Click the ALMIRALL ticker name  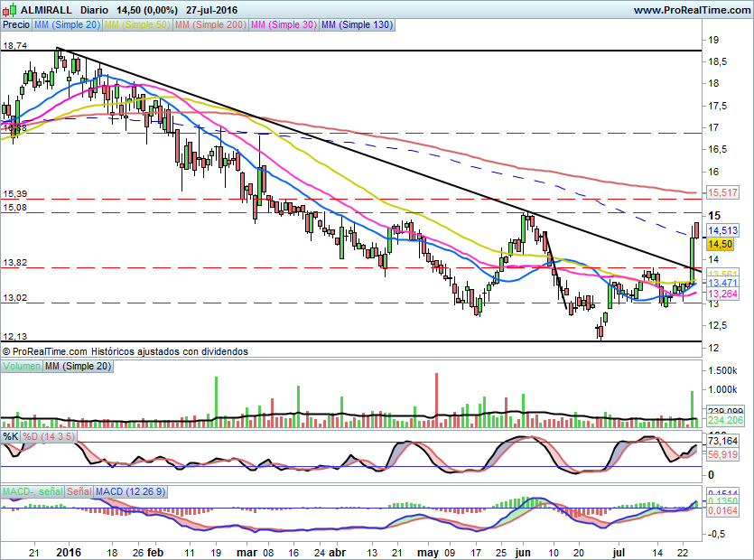[46, 10]
